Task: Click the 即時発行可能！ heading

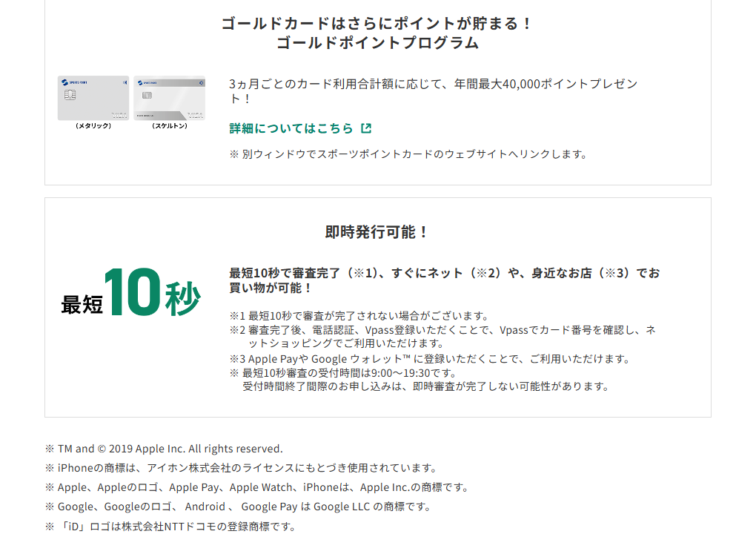Action: [377, 232]
